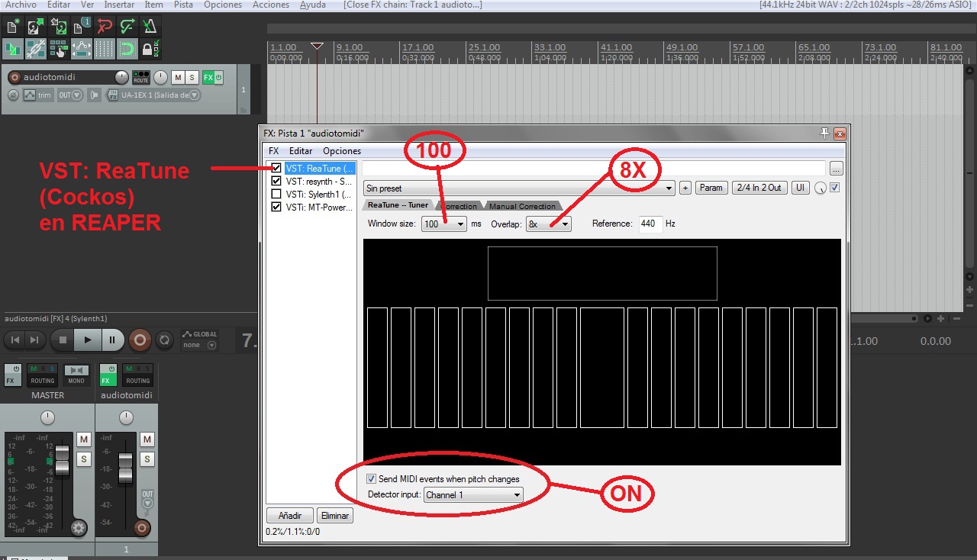
Task: Pause playback in transport bar
Action: tap(112, 340)
